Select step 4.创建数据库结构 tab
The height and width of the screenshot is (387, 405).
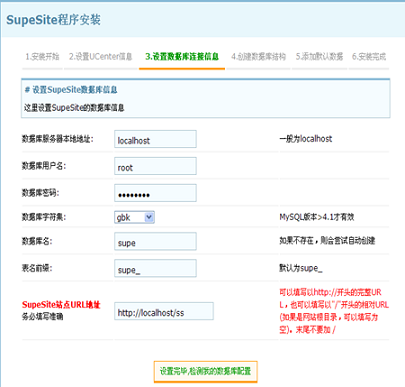(259, 57)
